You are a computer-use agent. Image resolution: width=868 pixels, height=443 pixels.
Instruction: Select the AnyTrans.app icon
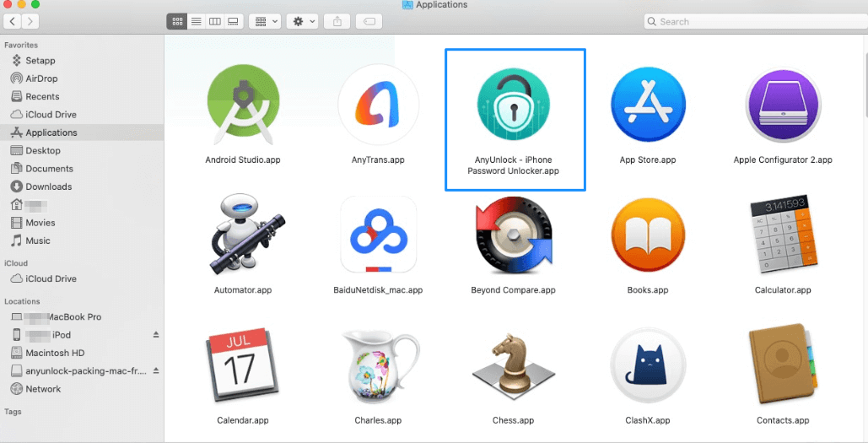click(x=378, y=105)
